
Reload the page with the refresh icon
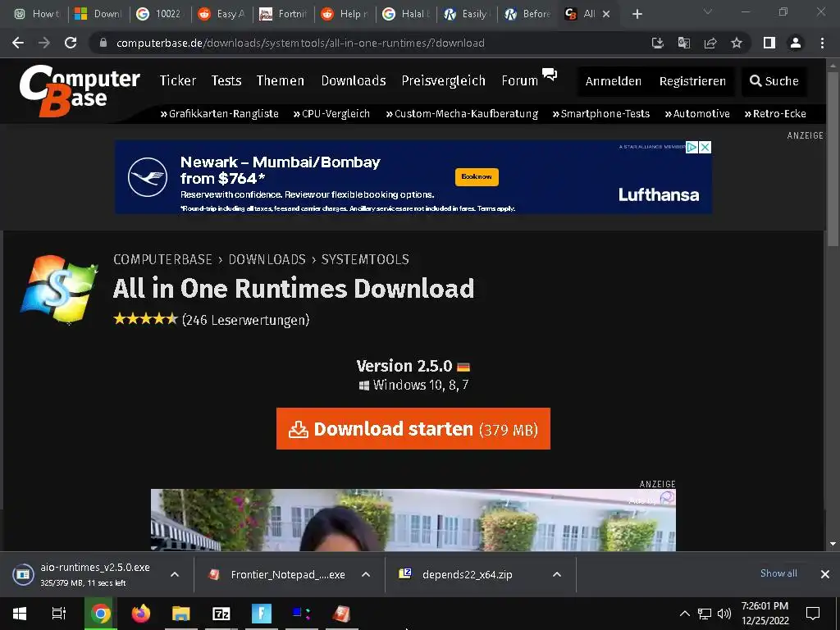point(71,43)
